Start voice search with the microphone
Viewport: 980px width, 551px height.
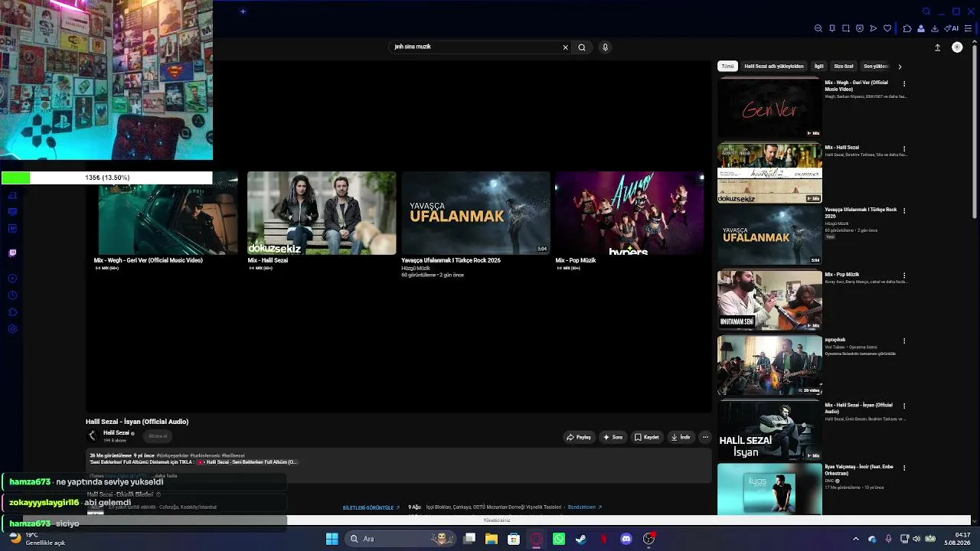[x=605, y=47]
